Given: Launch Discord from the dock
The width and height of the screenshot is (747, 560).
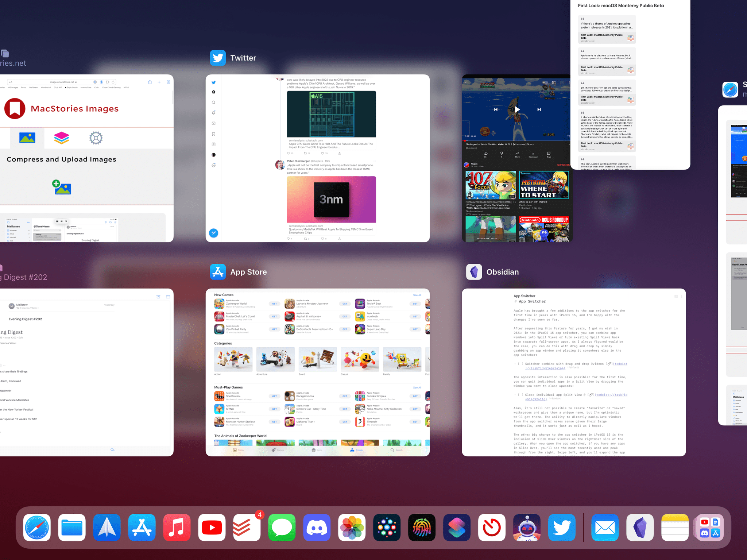Looking at the screenshot, I should pyautogui.click(x=317, y=527).
